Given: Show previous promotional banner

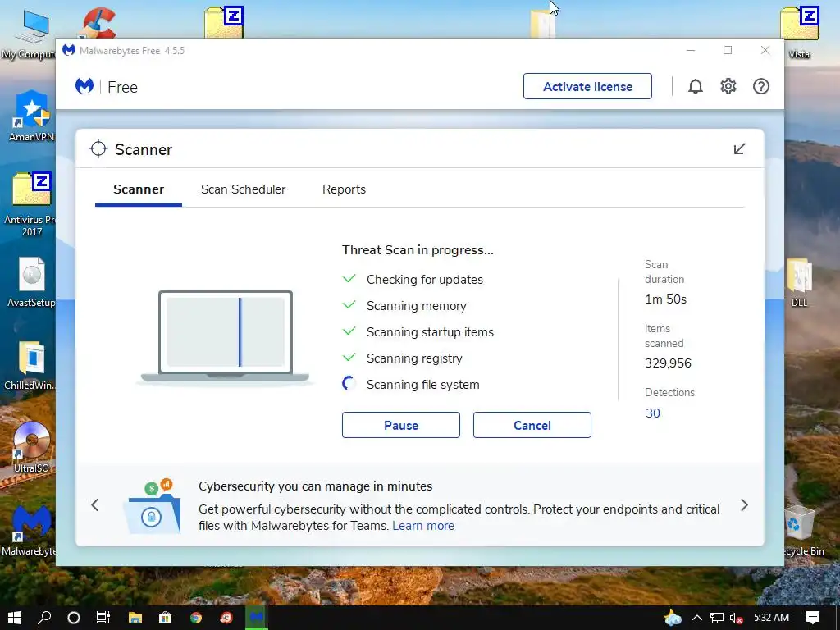Looking at the screenshot, I should 95,504.
